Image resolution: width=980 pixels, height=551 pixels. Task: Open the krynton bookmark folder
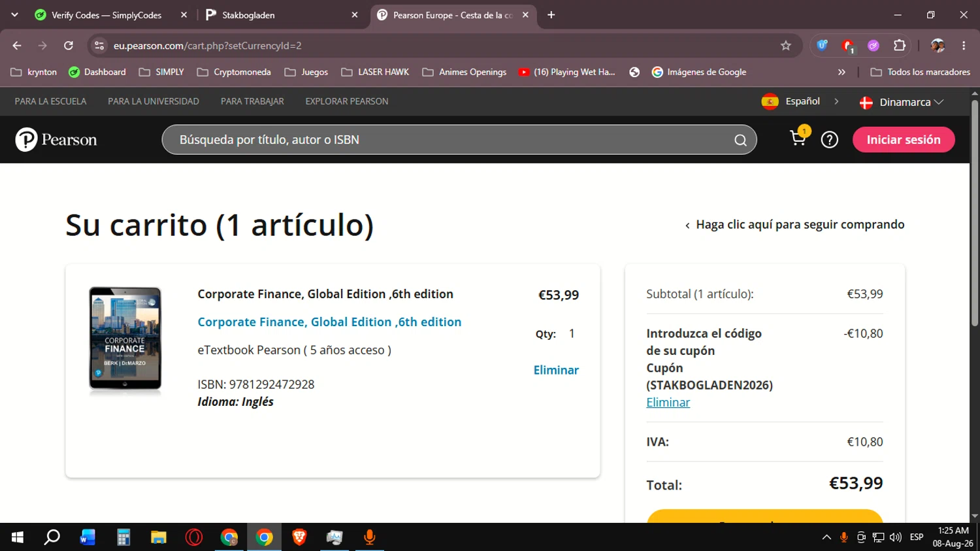[34, 72]
